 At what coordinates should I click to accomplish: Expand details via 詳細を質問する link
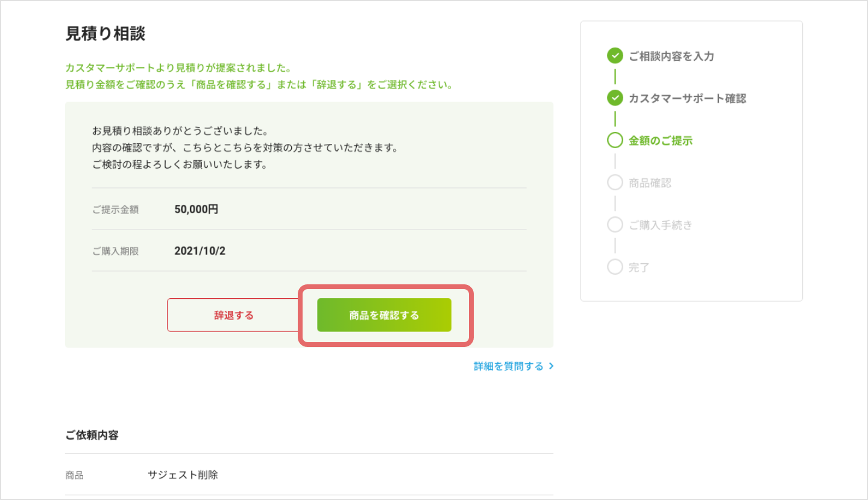click(x=511, y=366)
